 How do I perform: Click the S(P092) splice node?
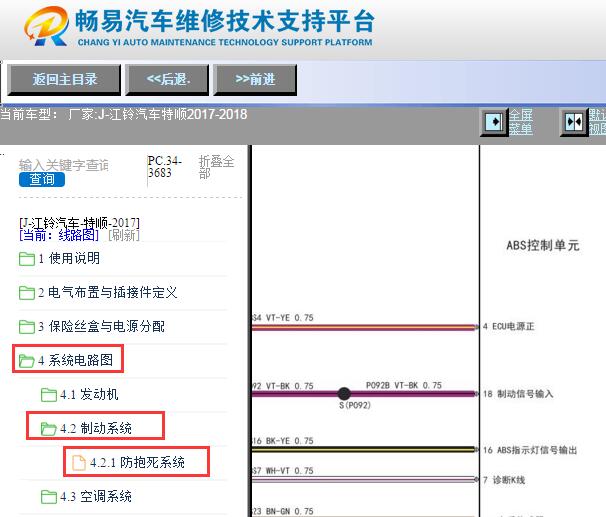(344, 394)
